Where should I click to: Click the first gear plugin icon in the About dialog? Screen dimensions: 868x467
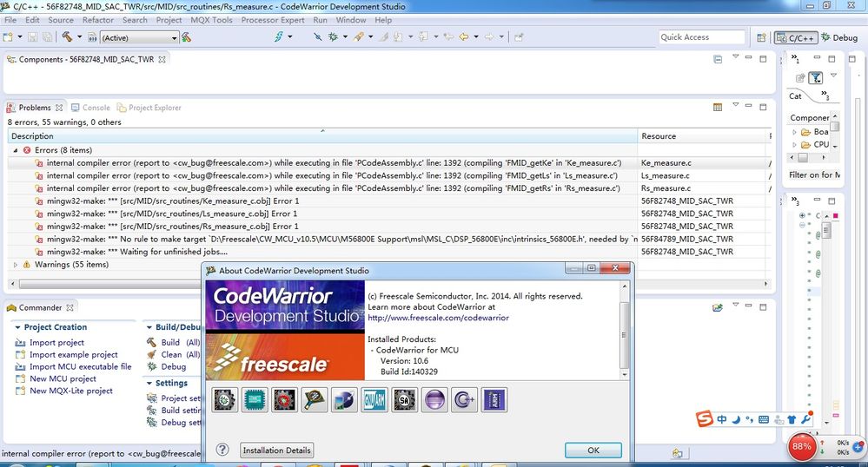click(225, 399)
